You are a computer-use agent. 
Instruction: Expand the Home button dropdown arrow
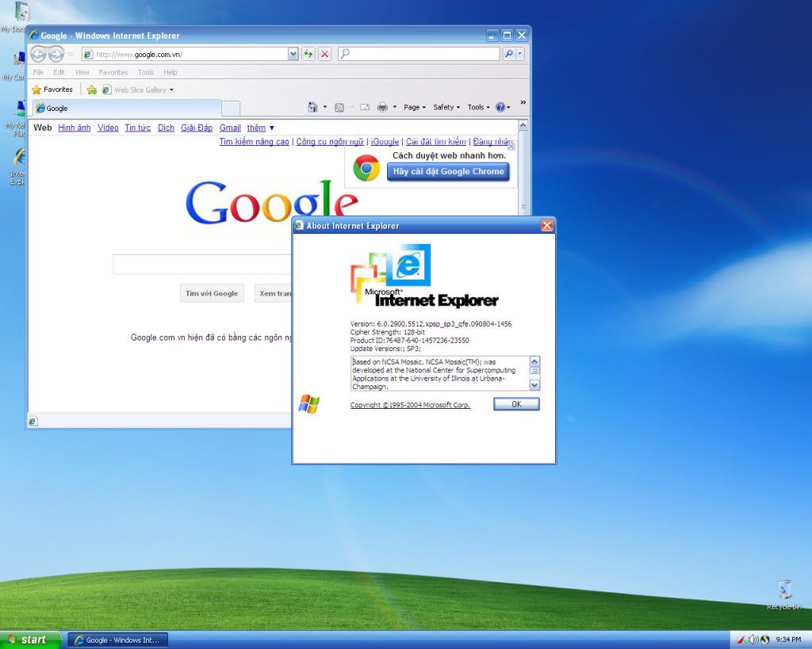325,107
